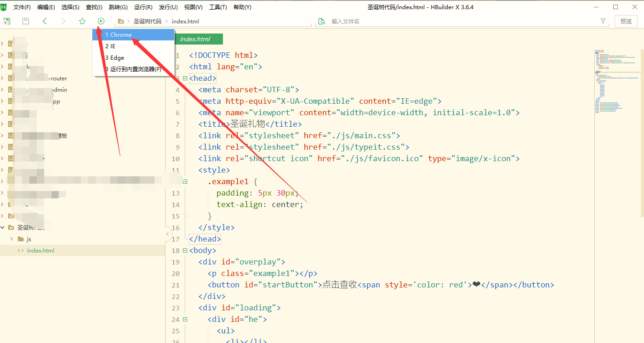Choose 2 IE from the run menu
The height and width of the screenshot is (343, 644).
133,46
